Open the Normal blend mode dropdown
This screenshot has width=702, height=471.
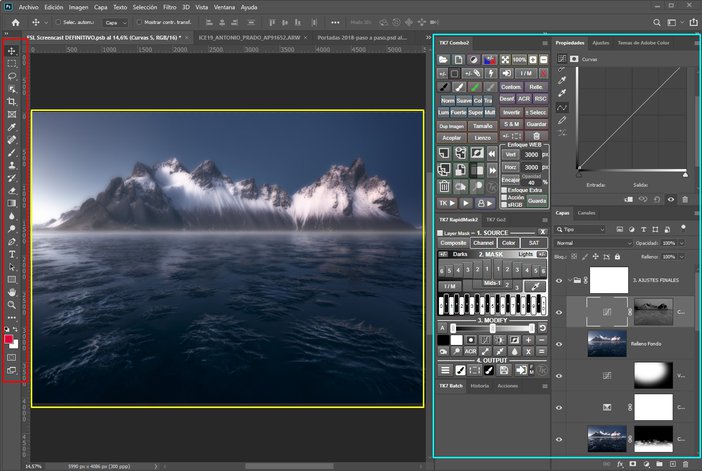593,243
